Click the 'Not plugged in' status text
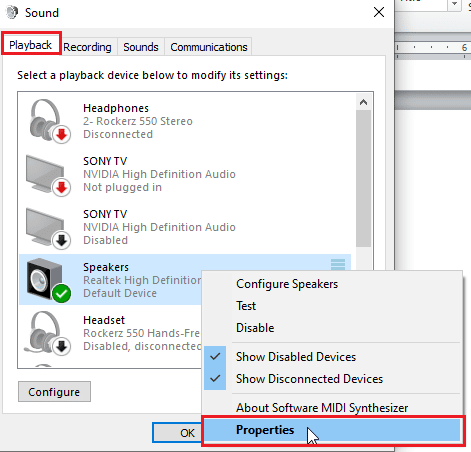 [x=122, y=187]
